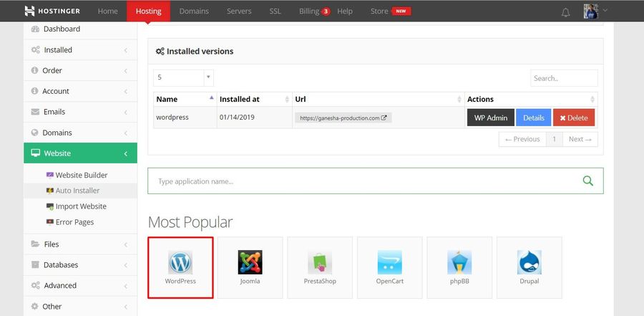Open the Store top menu

pos(390,11)
